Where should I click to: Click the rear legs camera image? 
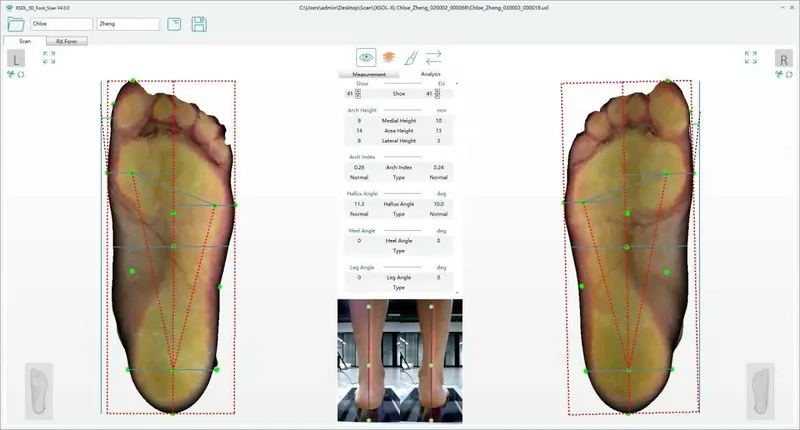click(400, 361)
